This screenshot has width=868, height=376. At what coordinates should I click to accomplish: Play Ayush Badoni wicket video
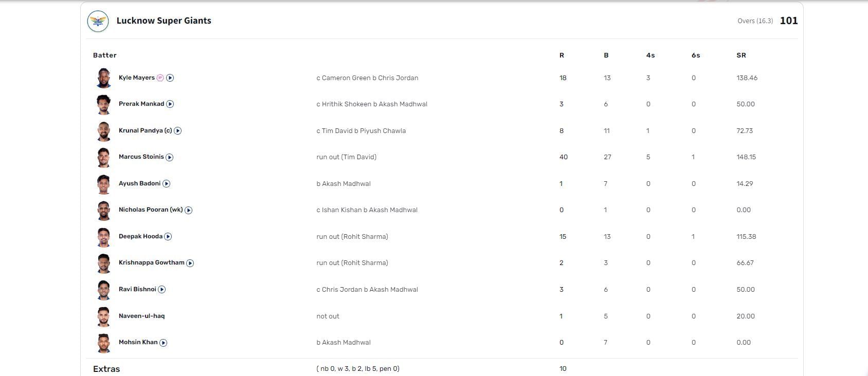pos(166,184)
